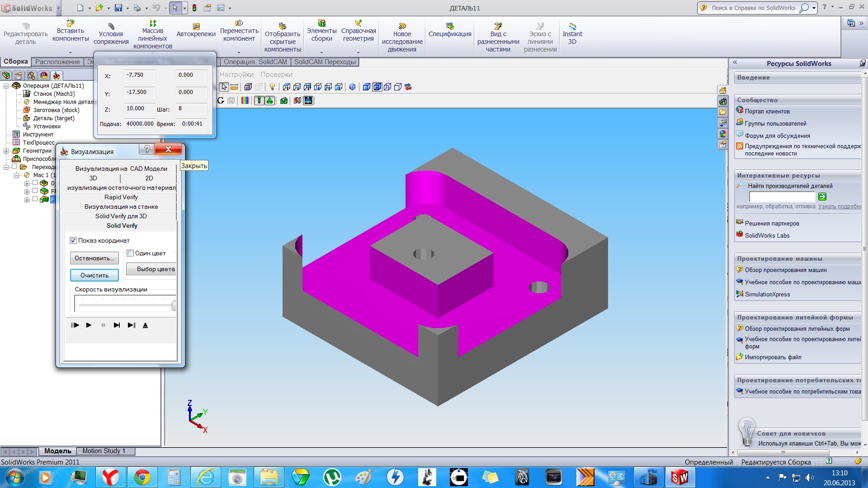The height and width of the screenshot is (488, 868).
Task: Open the SolidCAM Переходы tab
Action: [x=325, y=62]
